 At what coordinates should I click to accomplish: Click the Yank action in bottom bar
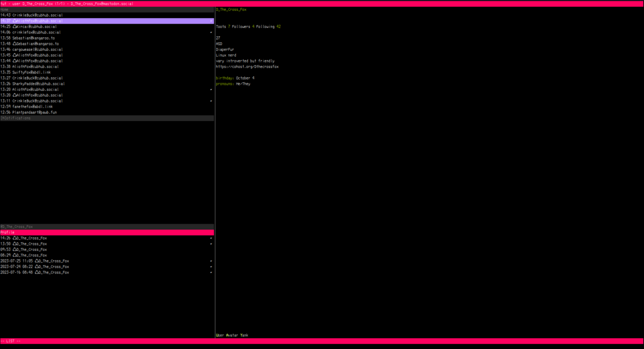click(x=244, y=335)
